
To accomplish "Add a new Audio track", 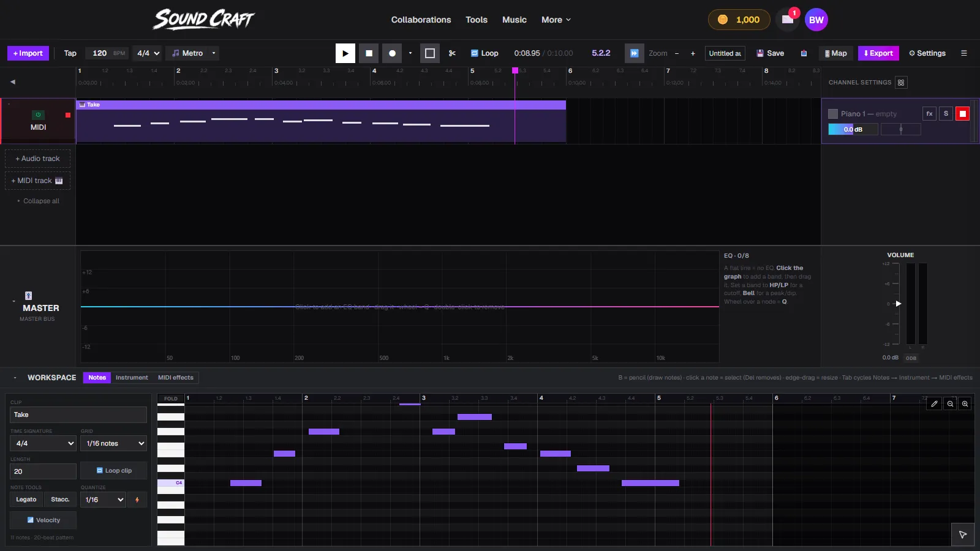I will pos(38,159).
